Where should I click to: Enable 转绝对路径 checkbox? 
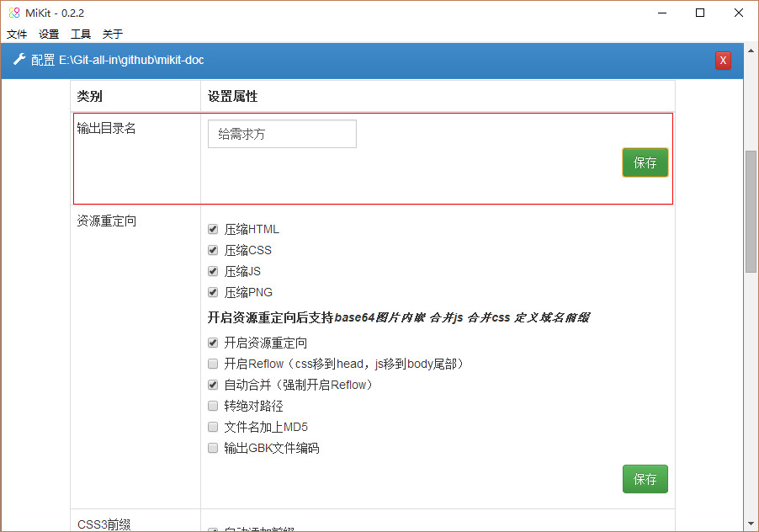[213, 406]
